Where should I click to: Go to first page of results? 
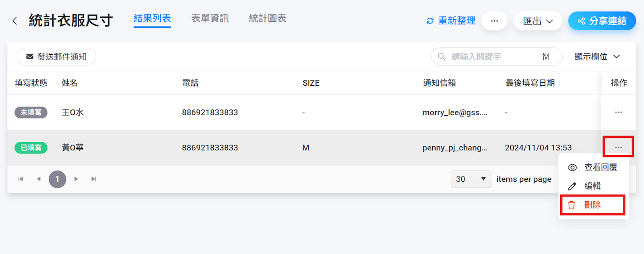pos(21,179)
